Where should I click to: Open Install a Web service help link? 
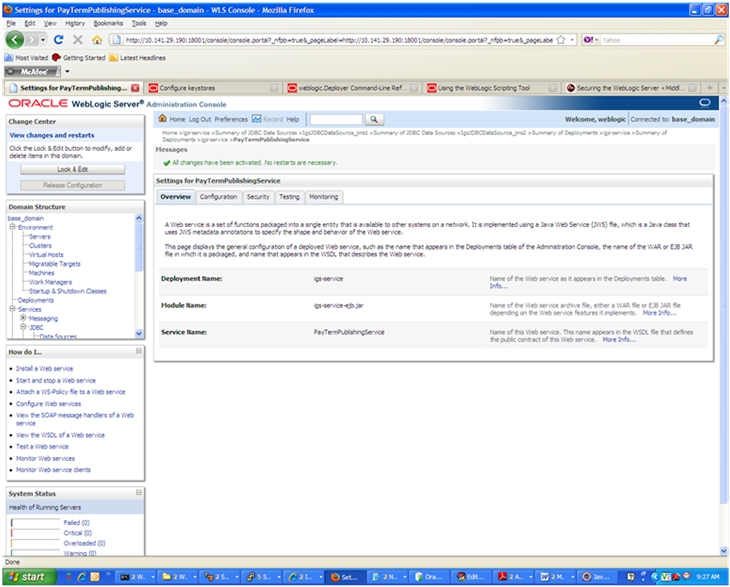coord(44,368)
